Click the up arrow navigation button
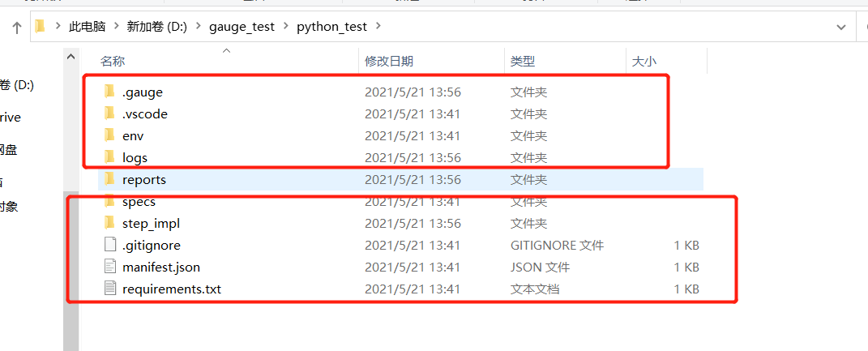 pos(16,28)
